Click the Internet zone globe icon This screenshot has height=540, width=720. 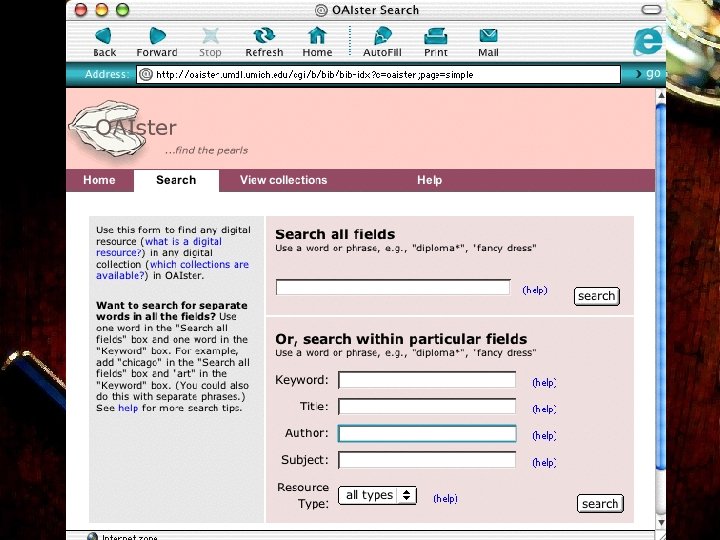point(92,536)
